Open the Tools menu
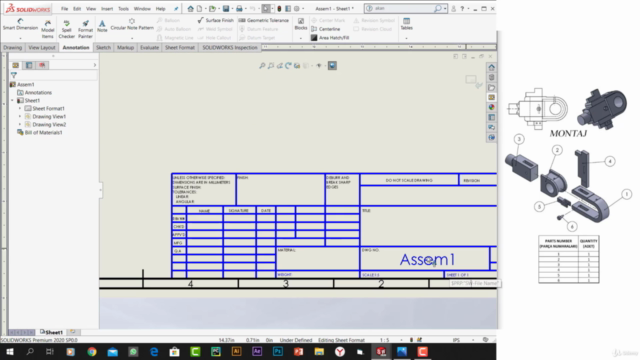Screen dimensions: 640x360 [123, 9]
